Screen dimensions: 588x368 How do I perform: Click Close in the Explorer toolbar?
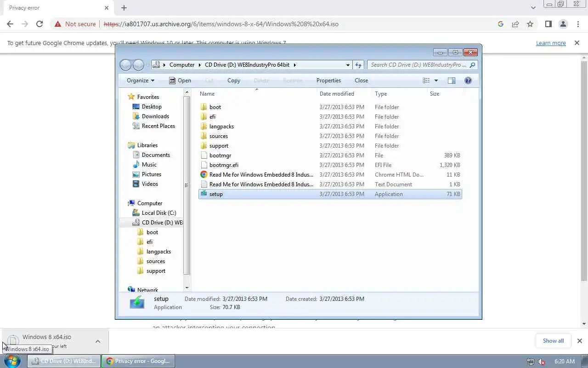pos(361,80)
